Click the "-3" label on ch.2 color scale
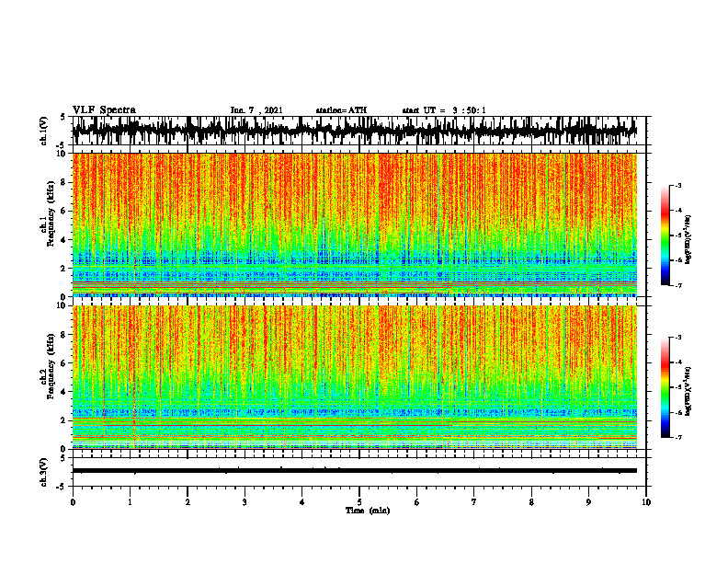The image size is (728, 563). tap(678, 338)
